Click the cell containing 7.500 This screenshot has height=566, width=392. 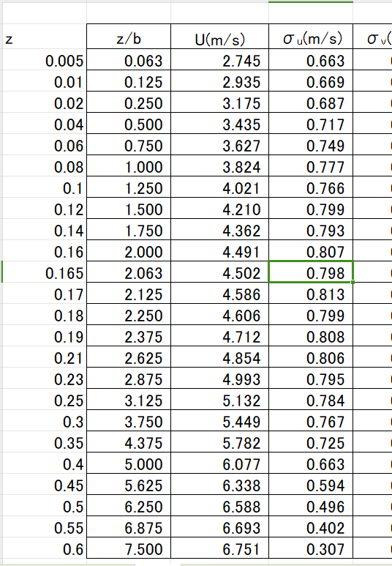[x=129, y=548]
